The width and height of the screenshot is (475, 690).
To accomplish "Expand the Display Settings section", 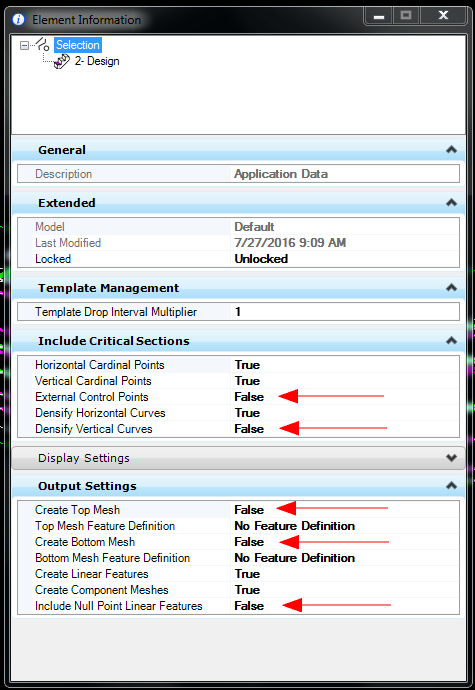I will [451, 458].
